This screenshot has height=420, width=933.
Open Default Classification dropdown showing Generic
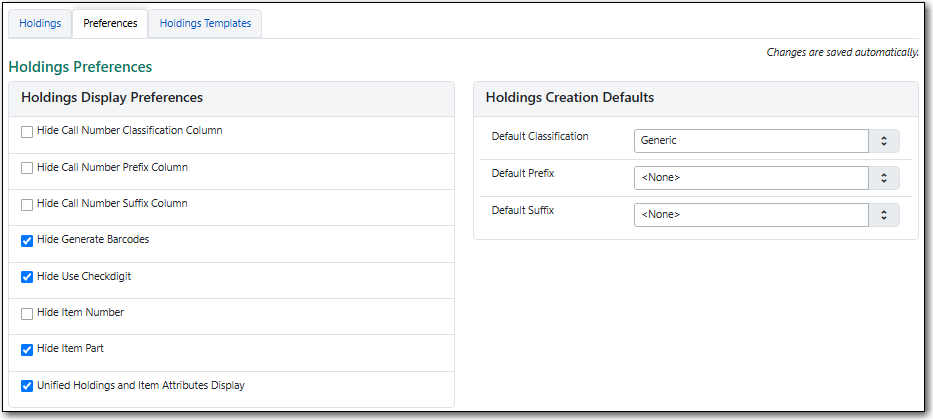pyautogui.click(x=766, y=141)
